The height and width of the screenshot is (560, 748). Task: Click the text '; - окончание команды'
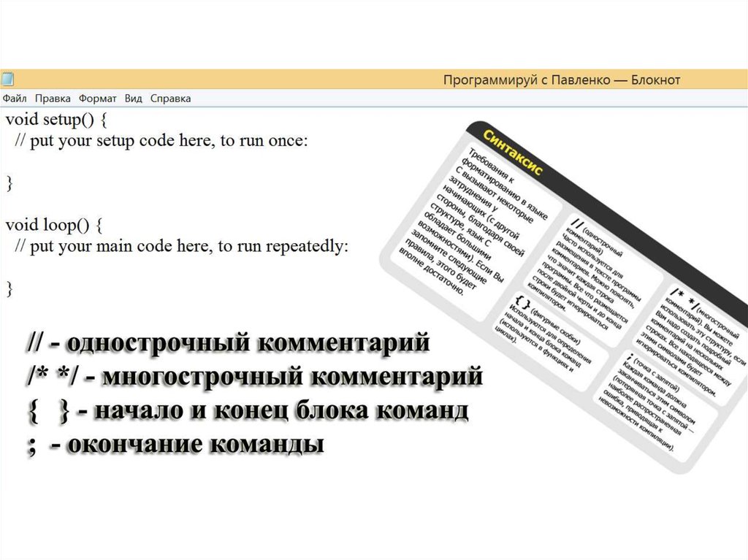click(x=175, y=445)
